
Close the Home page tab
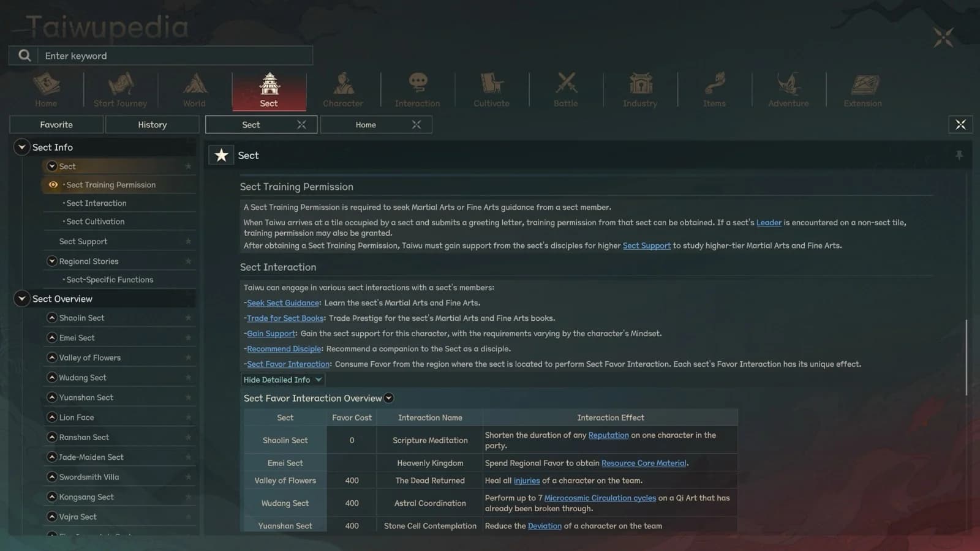click(x=417, y=125)
